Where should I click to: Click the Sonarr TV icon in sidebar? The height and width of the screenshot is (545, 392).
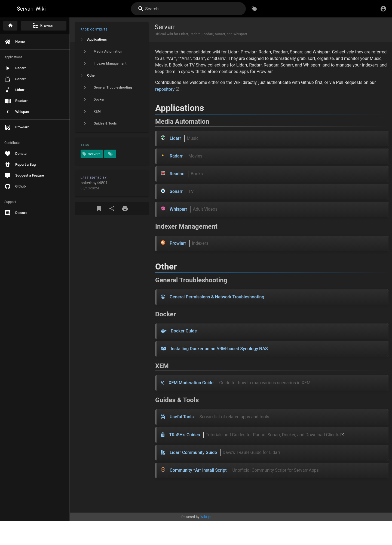[8, 79]
